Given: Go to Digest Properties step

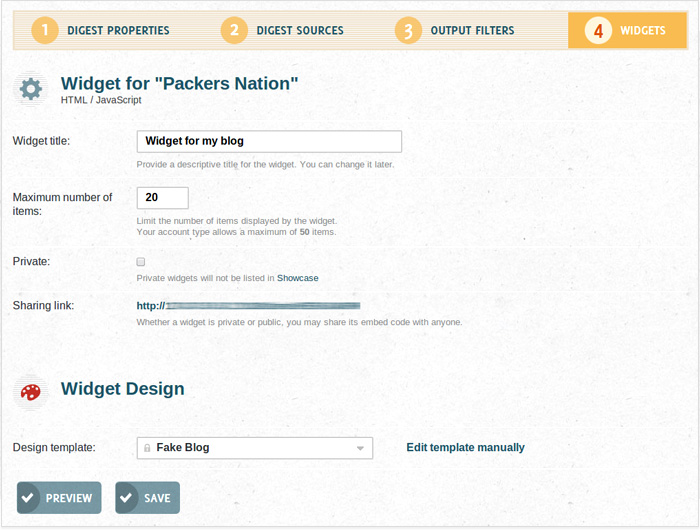Looking at the screenshot, I should point(118,31).
